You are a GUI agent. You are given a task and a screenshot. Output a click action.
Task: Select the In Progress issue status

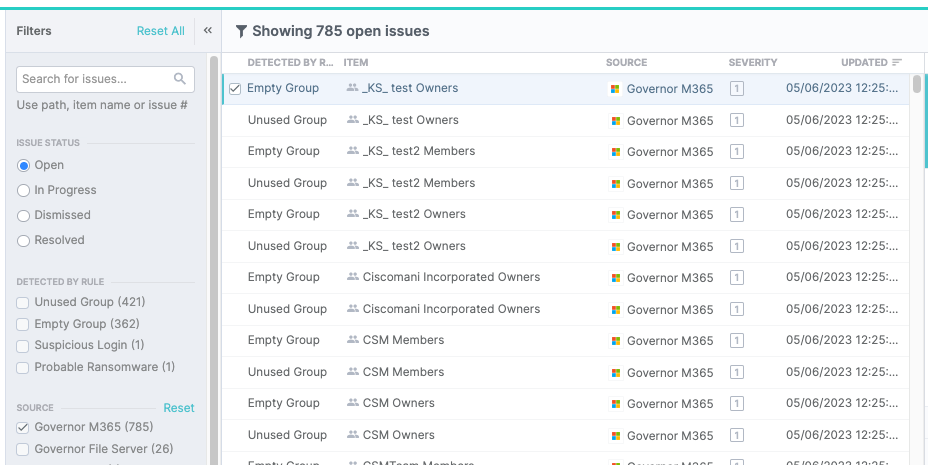[x=24, y=190]
